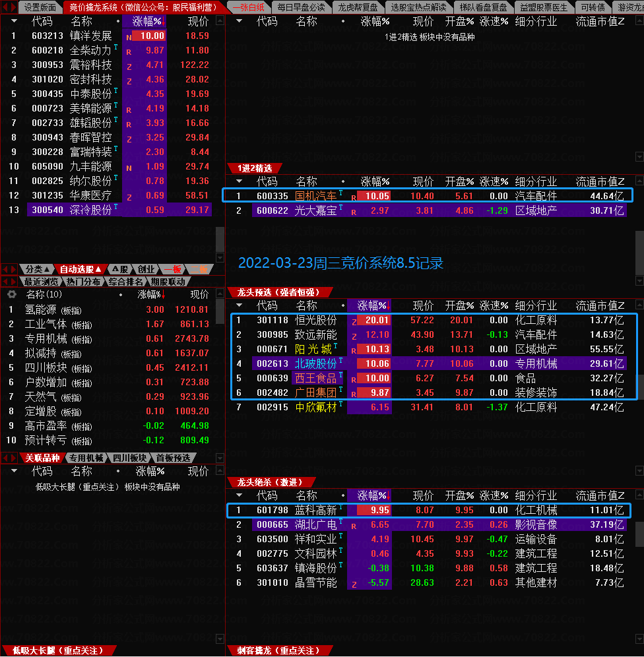Sort the sector list by 涨幅% column
Image resolution: width=644 pixels, height=657 pixels.
click(150, 294)
